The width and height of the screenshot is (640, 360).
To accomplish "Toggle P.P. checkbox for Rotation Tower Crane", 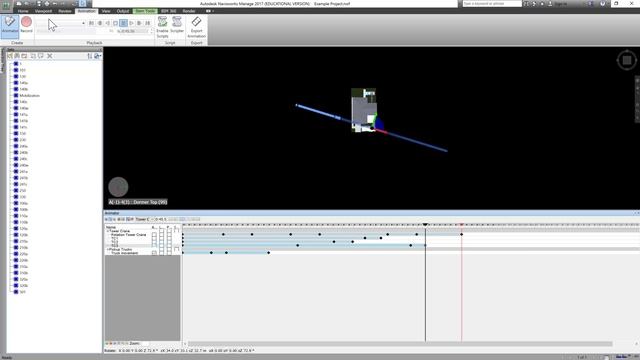I will point(169,235).
